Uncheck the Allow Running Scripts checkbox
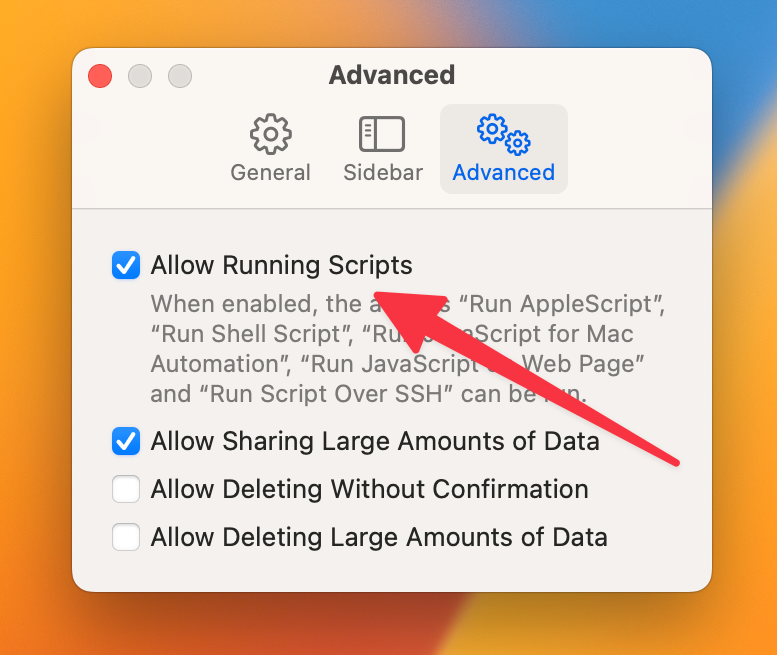 tap(126, 265)
